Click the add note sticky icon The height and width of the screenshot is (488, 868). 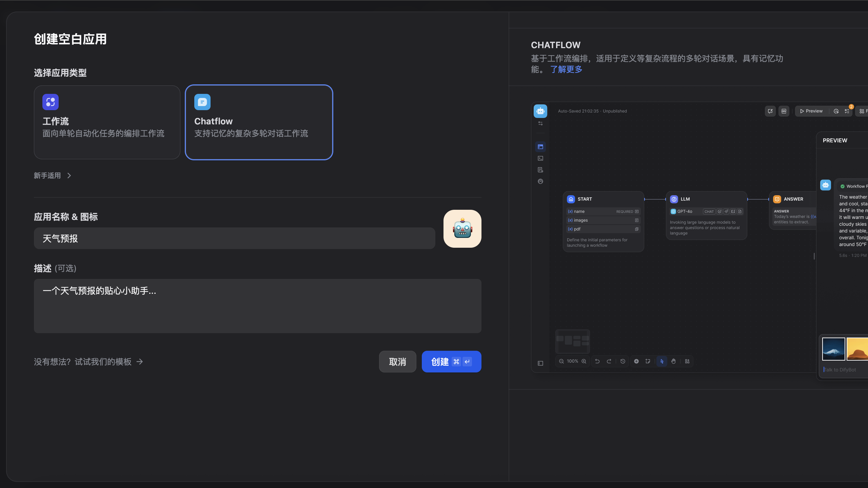click(648, 361)
